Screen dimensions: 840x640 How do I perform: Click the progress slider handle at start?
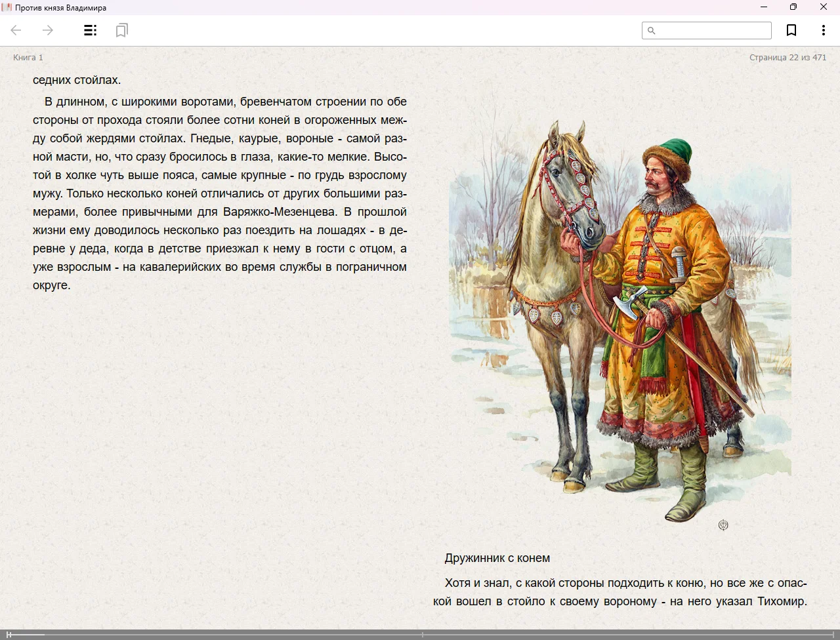pos(9,635)
